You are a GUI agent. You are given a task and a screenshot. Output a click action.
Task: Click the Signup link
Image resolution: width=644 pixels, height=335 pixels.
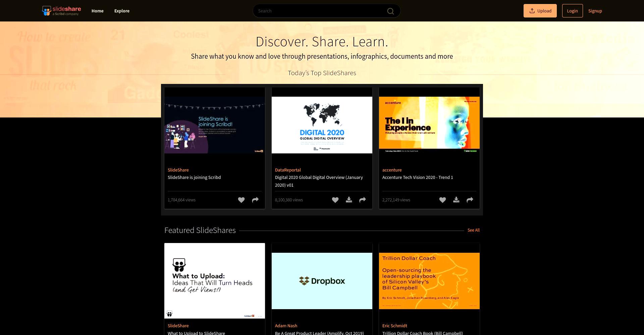[x=595, y=11]
